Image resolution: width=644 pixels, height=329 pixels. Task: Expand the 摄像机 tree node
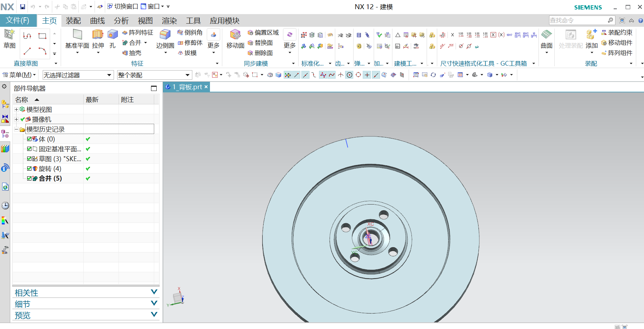pos(16,120)
